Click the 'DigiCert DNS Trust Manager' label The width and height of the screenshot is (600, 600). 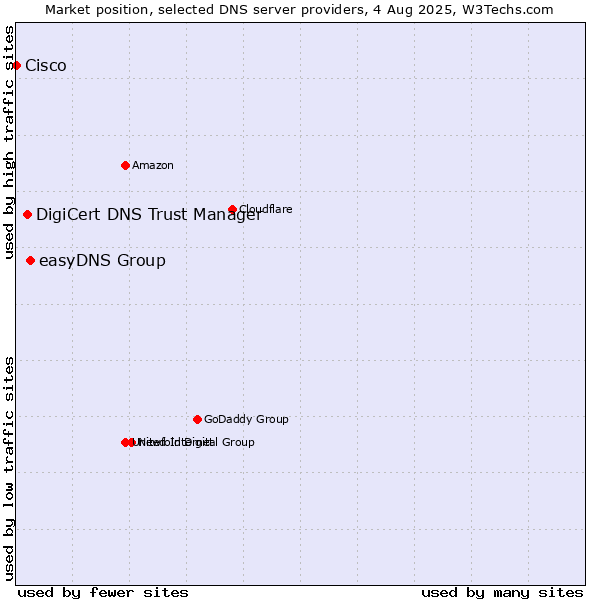coord(149,215)
